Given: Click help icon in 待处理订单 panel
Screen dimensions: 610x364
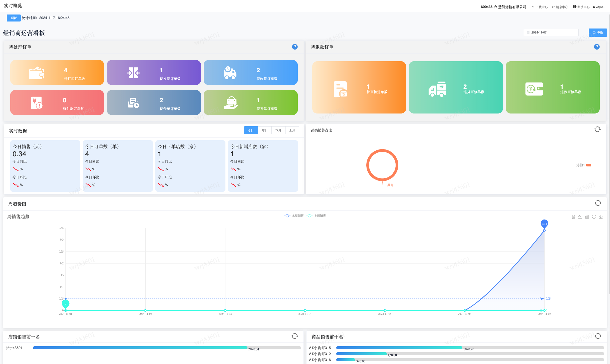Looking at the screenshot, I should (x=295, y=47).
